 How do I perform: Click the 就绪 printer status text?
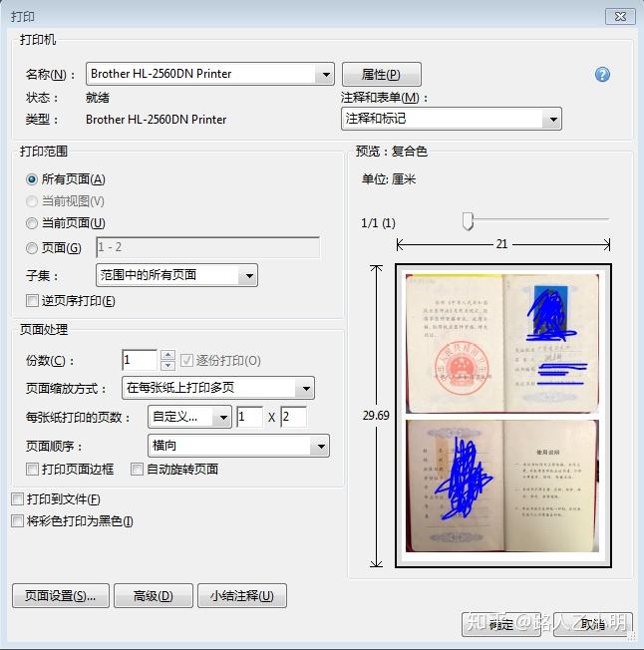click(98, 98)
